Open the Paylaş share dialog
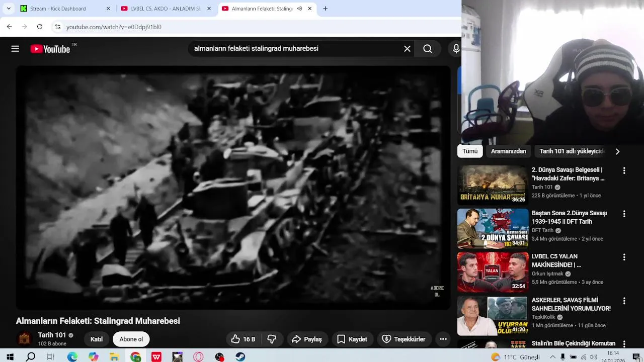 click(x=307, y=339)
